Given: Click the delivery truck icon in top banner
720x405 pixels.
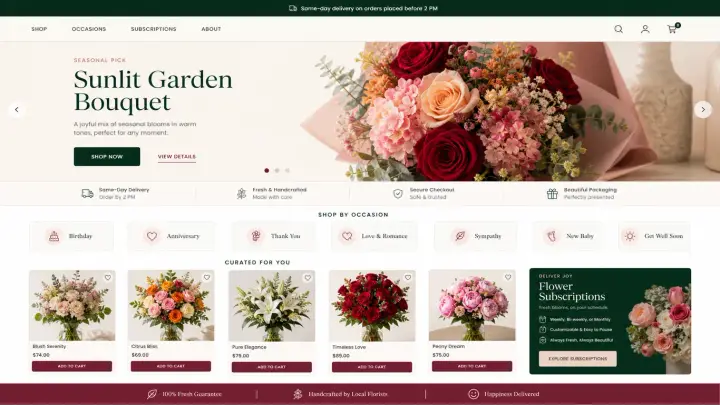Looking at the screenshot, I should (x=292, y=8).
